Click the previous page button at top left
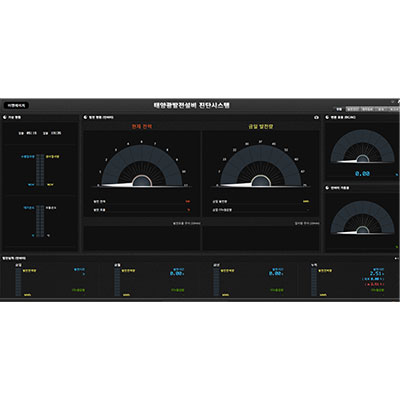Viewport: 400px width, 400px height. [16, 105]
